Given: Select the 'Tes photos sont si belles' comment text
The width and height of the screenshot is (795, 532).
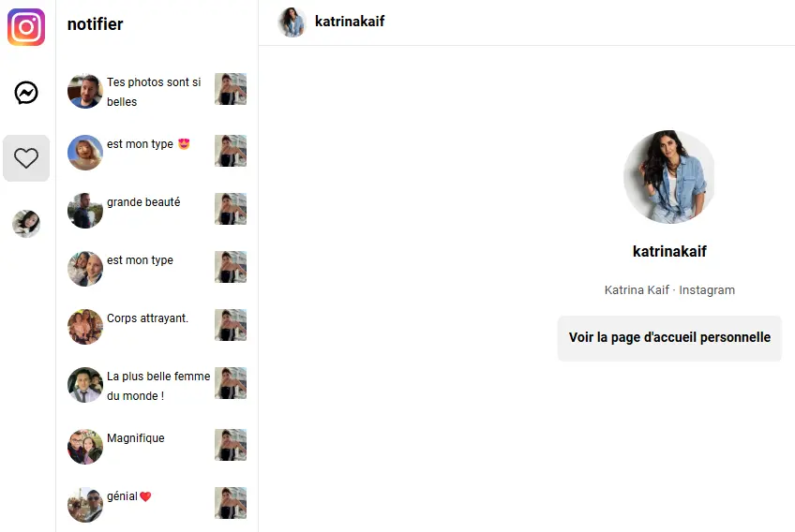Looking at the screenshot, I should click(x=154, y=92).
